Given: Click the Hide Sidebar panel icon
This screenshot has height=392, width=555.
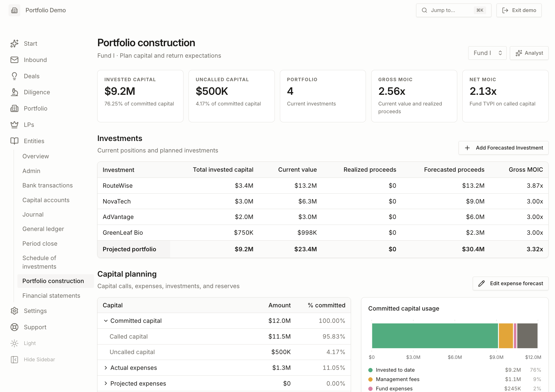Looking at the screenshot, I should point(14,360).
